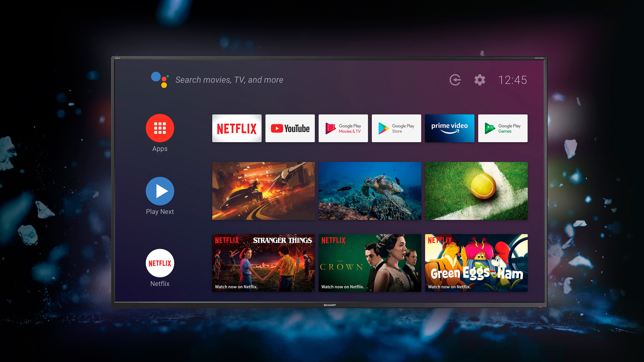Open the red Apps grid icon
Screen dimensions: 644x362
(x=160, y=128)
